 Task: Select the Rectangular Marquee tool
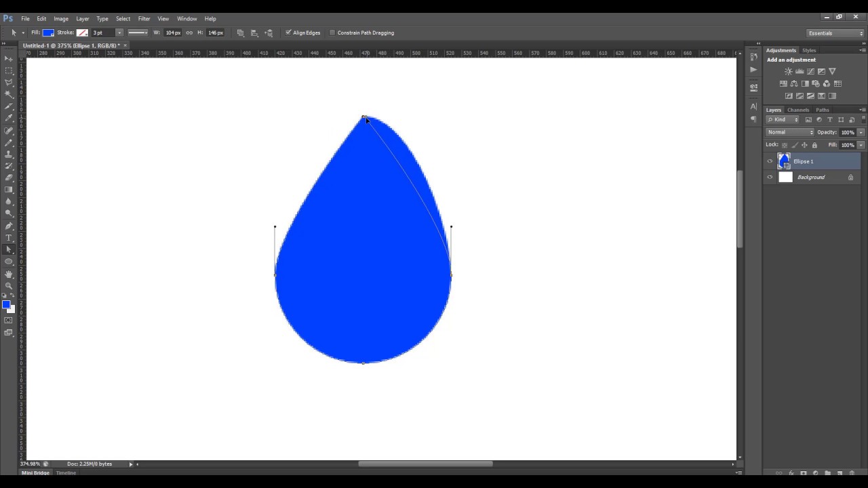coord(9,70)
